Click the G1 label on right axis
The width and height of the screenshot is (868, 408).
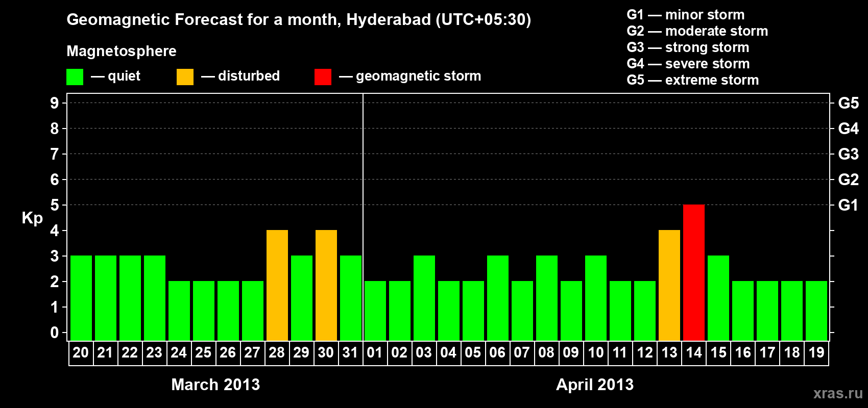coord(848,205)
